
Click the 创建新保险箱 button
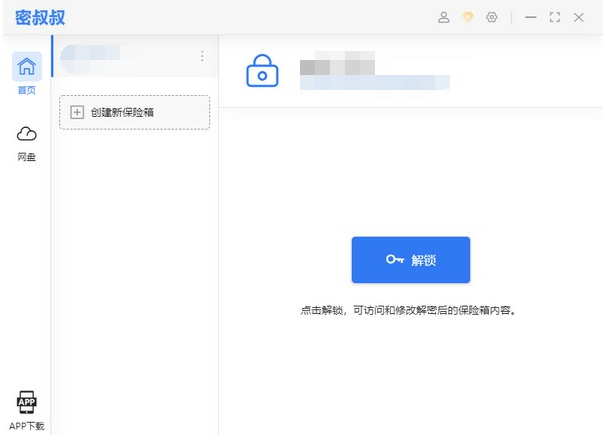click(x=134, y=112)
